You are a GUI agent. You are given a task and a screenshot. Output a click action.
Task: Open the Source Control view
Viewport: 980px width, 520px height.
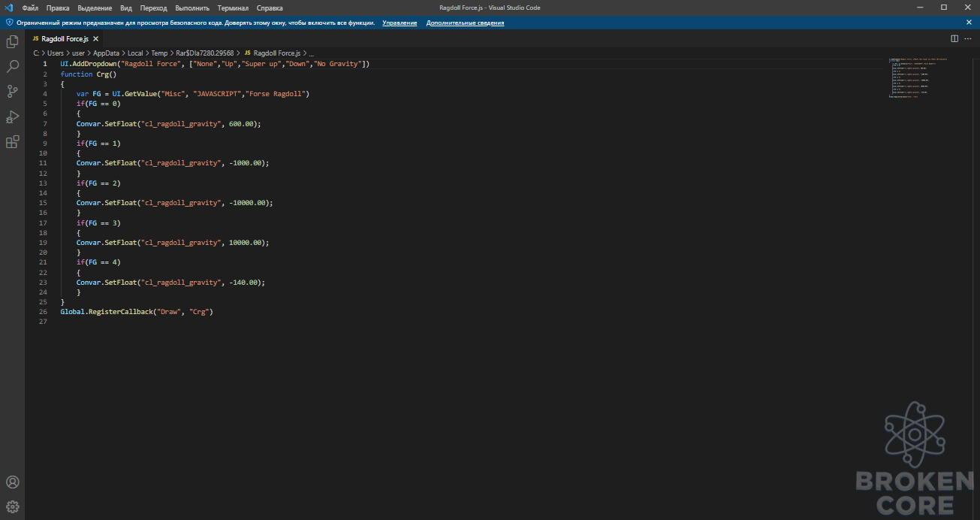12,92
